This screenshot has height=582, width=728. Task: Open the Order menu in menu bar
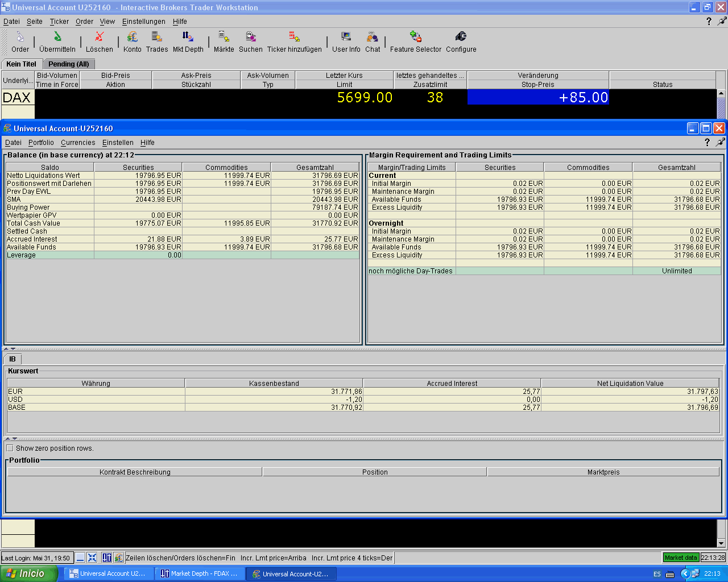pos(84,21)
